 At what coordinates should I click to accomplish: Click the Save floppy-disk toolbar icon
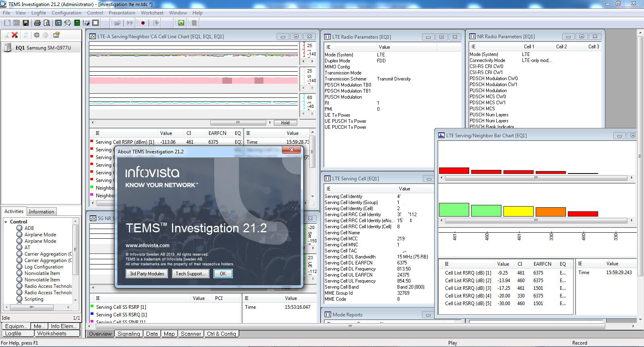coord(25,23)
